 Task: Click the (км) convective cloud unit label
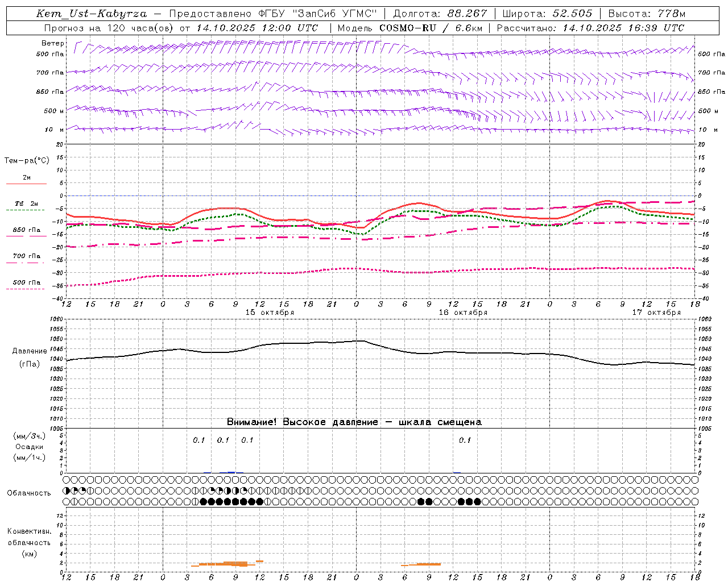point(29,554)
